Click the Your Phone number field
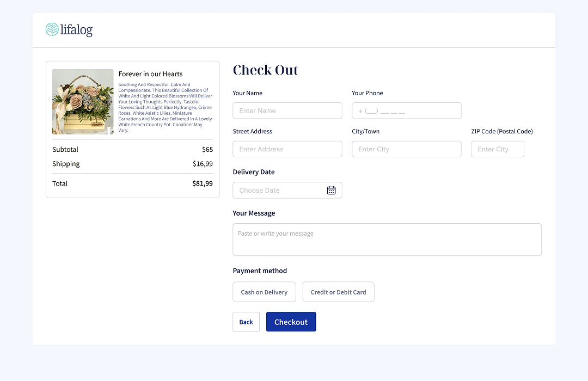The height and width of the screenshot is (381, 588). tap(406, 110)
